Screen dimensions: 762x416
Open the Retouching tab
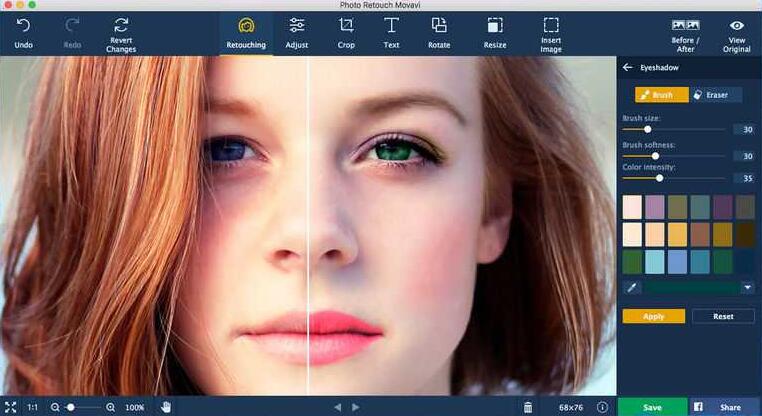pos(246,34)
